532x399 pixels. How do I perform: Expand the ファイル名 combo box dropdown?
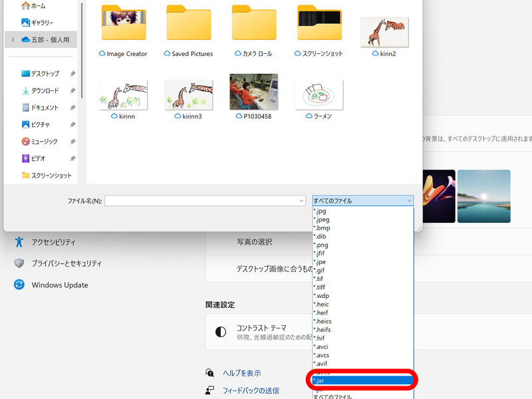[x=301, y=200]
